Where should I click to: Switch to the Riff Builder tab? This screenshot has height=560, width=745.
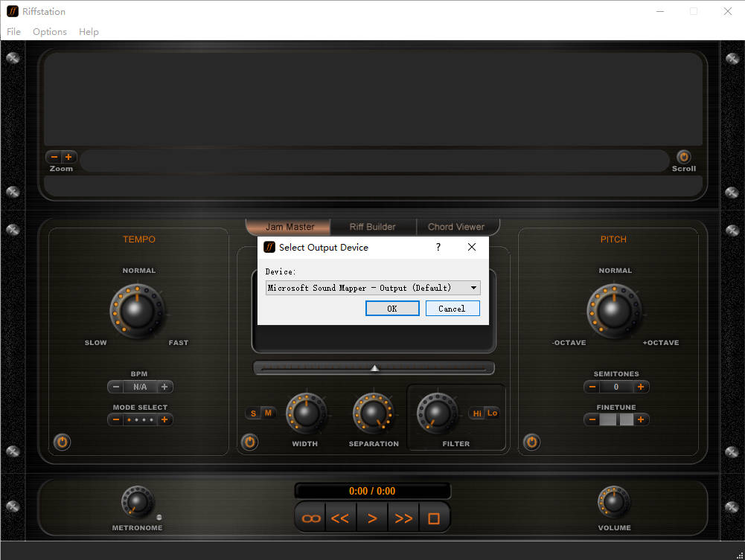pyautogui.click(x=372, y=227)
